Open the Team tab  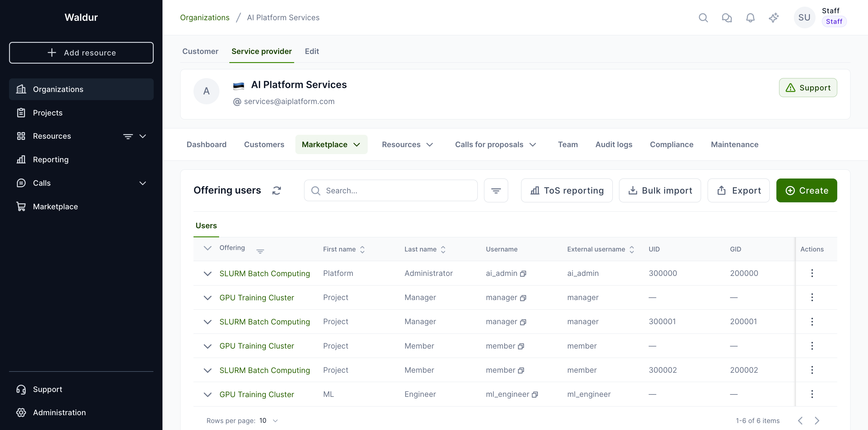pos(568,145)
